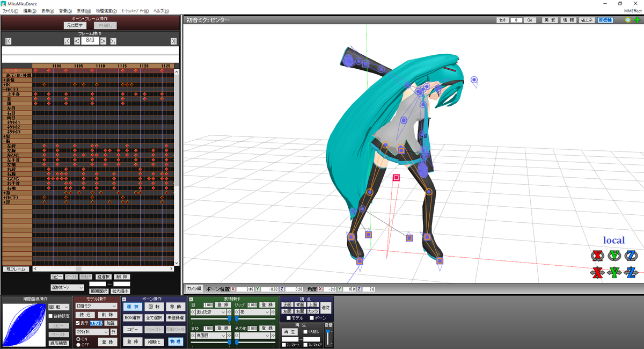
Task: Collapse bone operation panel with minus icon
Action: [x=125, y=299]
